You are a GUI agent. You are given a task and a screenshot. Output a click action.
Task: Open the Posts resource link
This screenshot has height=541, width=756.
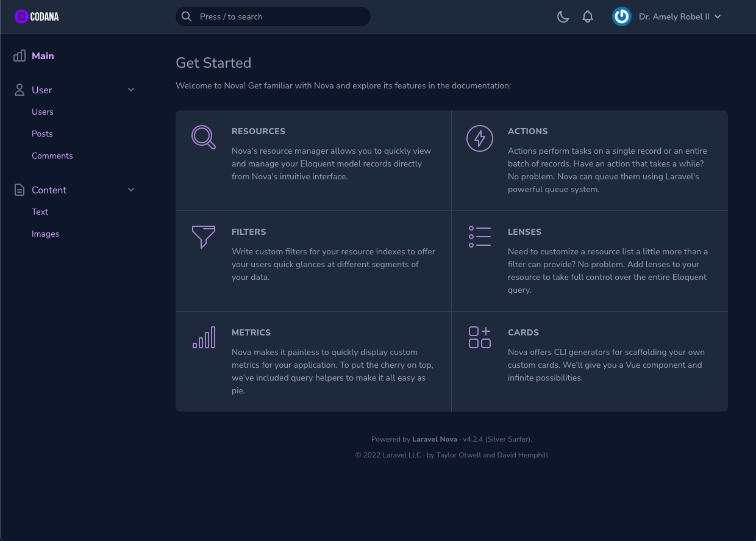42,134
